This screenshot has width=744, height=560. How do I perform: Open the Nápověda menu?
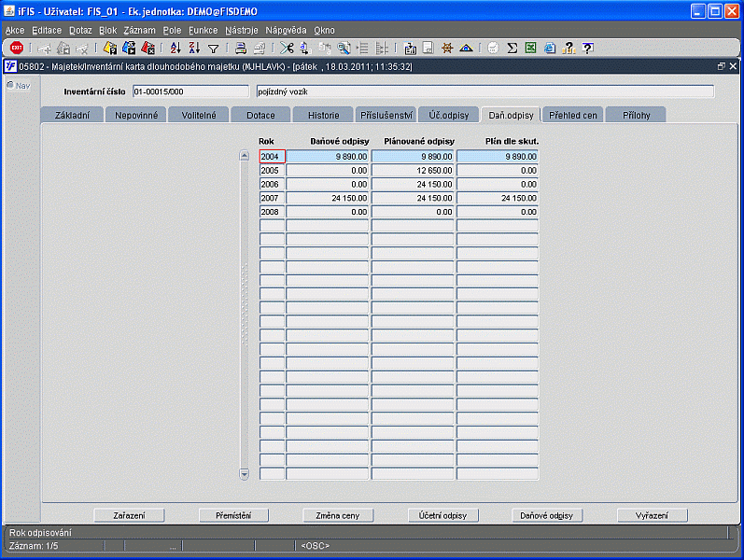click(x=286, y=31)
